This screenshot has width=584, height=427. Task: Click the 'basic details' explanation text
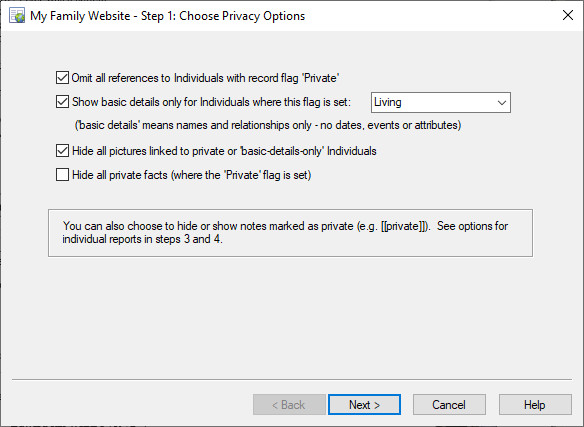tap(268, 125)
